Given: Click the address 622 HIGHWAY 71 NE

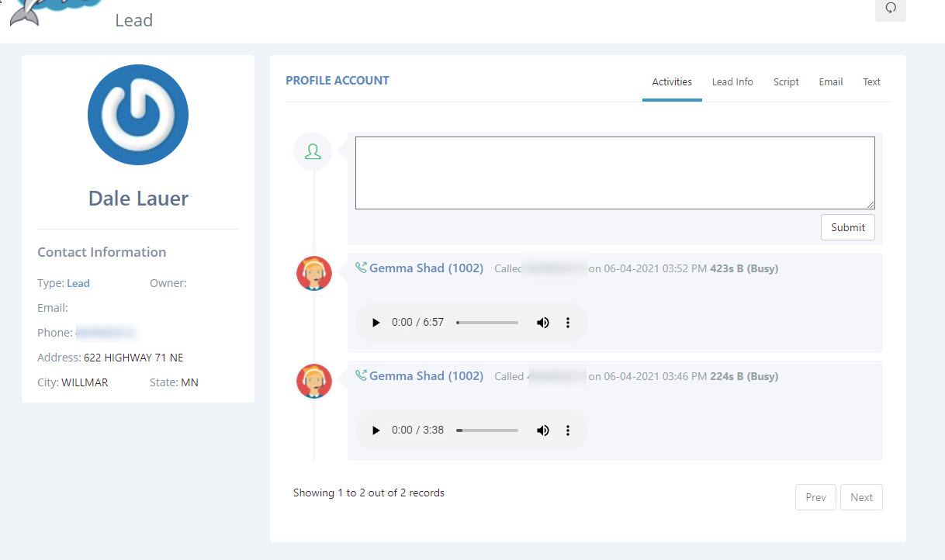Looking at the screenshot, I should tap(133, 358).
